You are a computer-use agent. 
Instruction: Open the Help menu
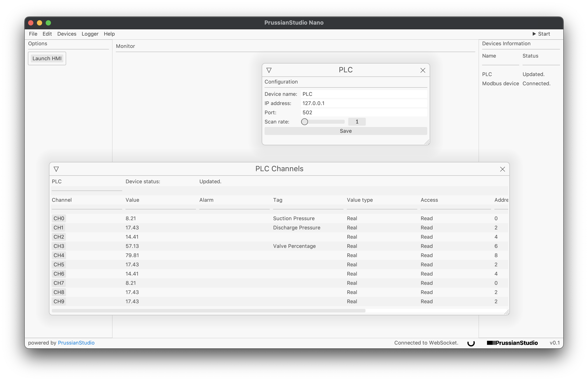pyautogui.click(x=109, y=34)
